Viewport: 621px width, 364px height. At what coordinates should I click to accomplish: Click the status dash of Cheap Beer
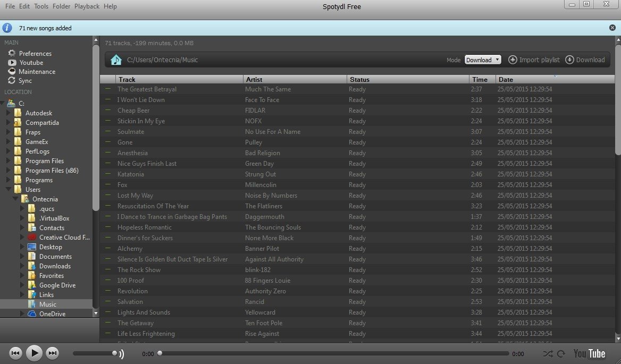point(108,110)
